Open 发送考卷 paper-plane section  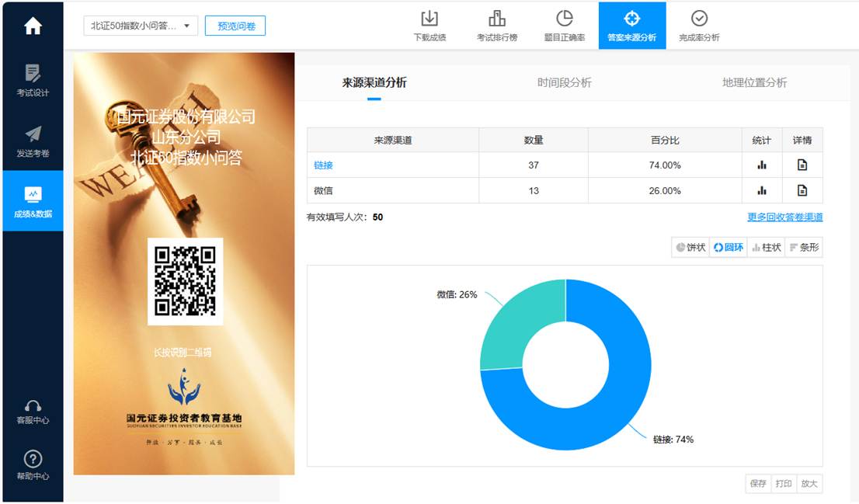pyautogui.click(x=33, y=141)
